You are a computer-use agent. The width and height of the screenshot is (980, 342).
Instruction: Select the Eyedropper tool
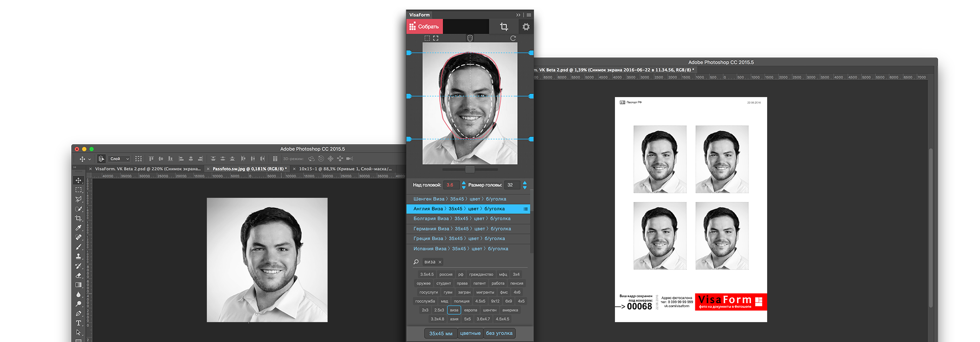[x=78, y=228]
